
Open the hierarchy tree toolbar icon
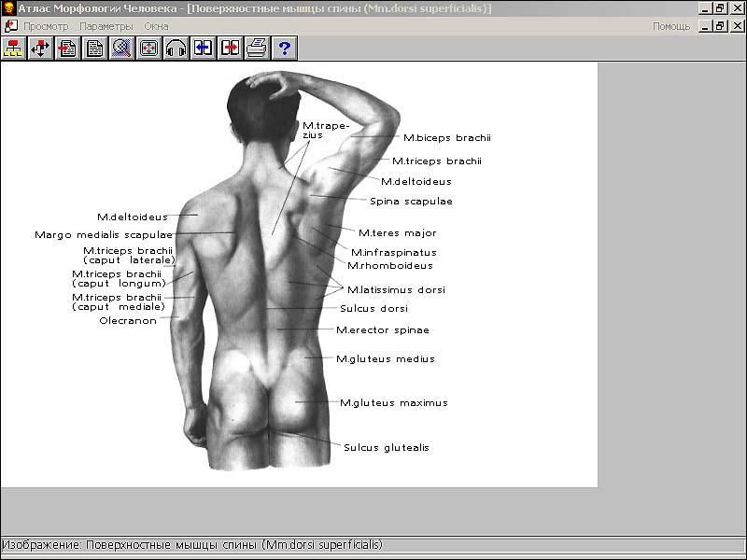coord(14,48)
